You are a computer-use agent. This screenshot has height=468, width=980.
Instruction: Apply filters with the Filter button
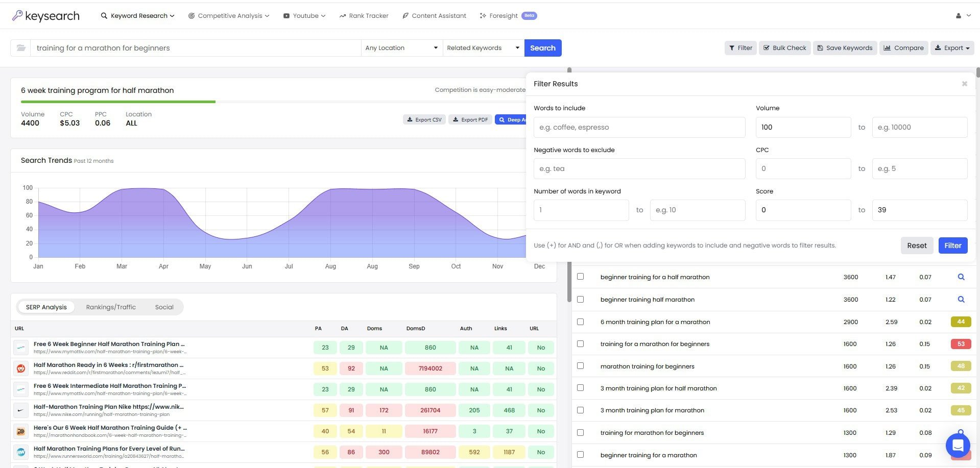[x=952, y=245]
